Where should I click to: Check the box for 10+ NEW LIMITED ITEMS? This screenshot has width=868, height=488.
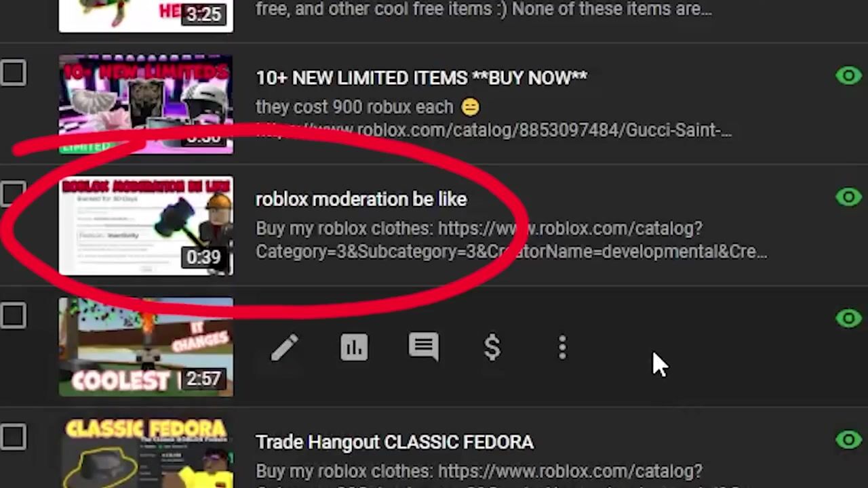coord(13,73)
